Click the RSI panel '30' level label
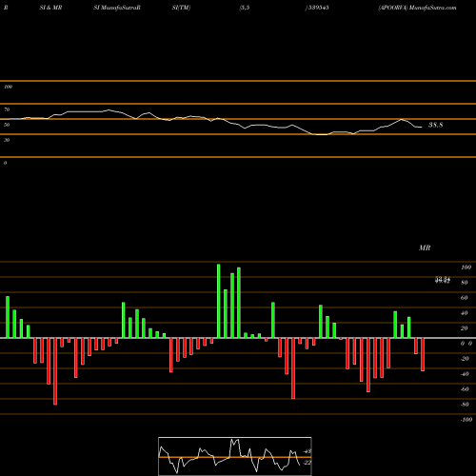Image resolution: width=476 pixels, height=476 pixels. [7, 140]
